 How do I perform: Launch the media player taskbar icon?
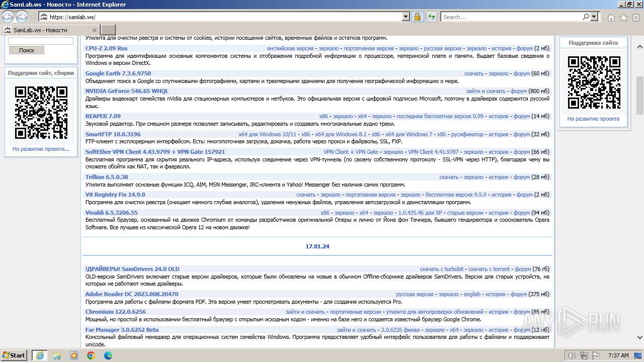point(74,355)
